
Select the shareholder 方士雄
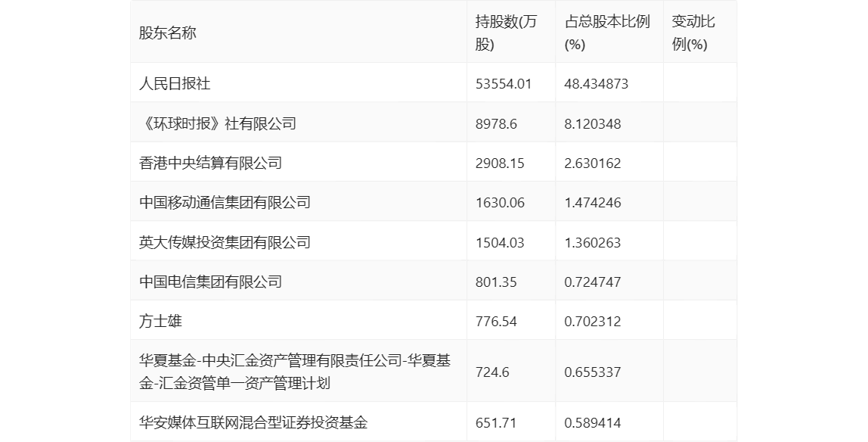pyautogui.click(x=160, y=321)
